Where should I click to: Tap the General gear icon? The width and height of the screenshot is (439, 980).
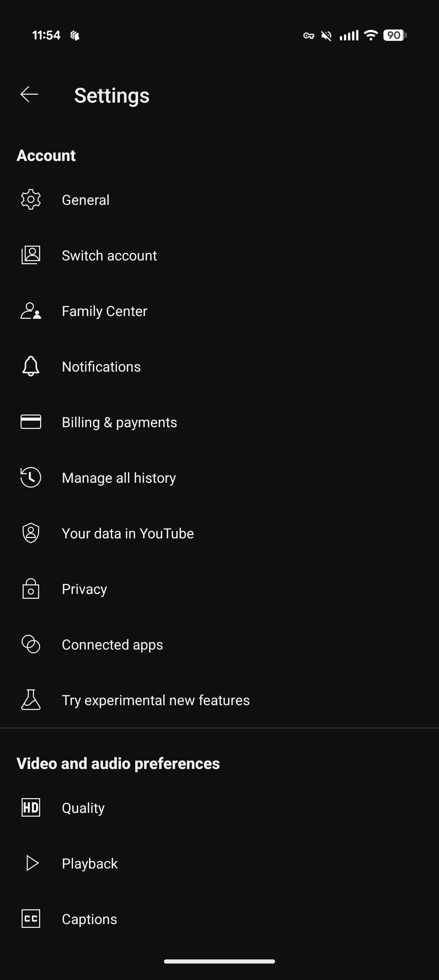click(x=31, y=199)
